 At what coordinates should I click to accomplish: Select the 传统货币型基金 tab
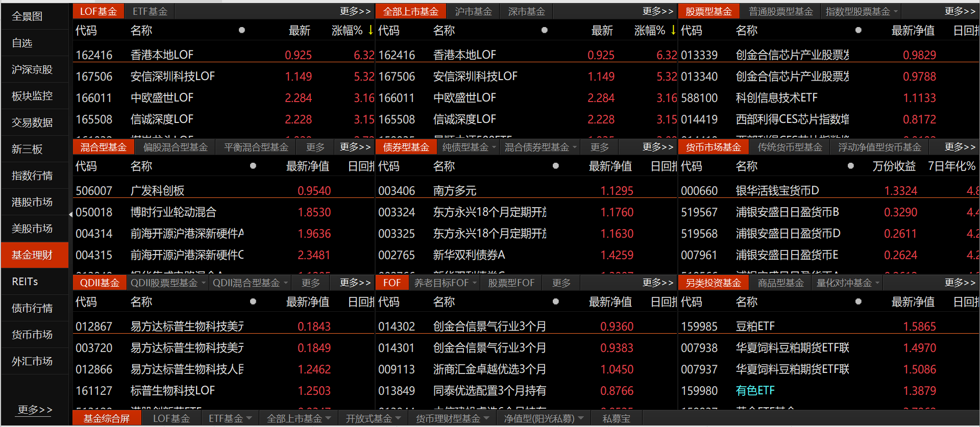[790, 147]
